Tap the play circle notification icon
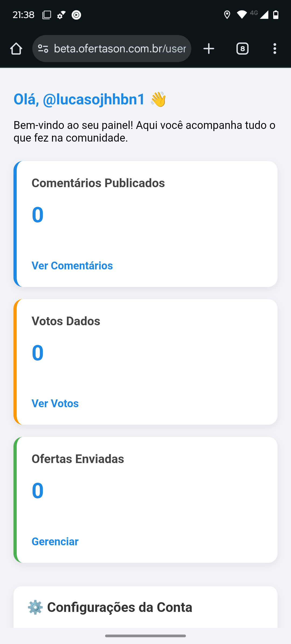The image size is (291, 644). tap(77, 15)
